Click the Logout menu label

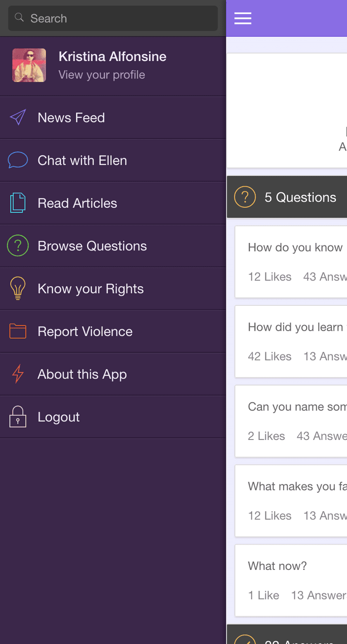pos(59,417)
